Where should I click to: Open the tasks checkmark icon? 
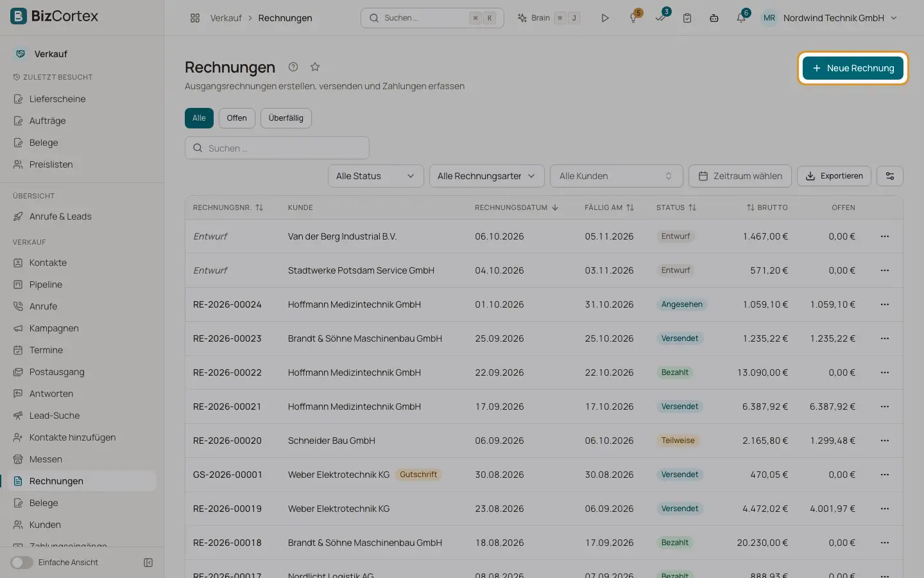pos(661,18)
